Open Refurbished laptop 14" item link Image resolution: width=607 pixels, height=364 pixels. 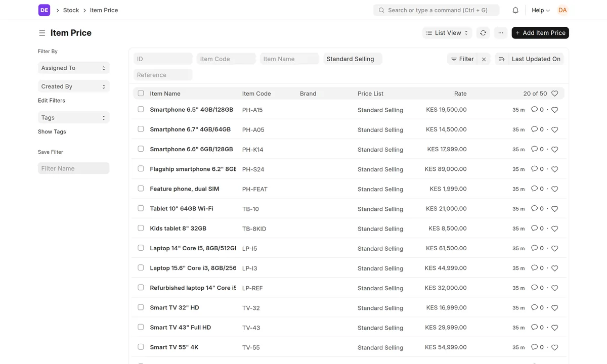pyautogui.click(x=193, y=288)
